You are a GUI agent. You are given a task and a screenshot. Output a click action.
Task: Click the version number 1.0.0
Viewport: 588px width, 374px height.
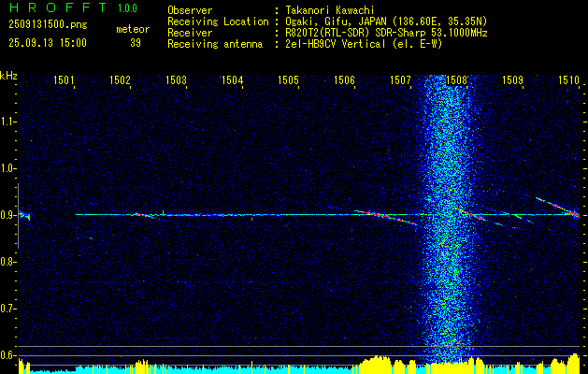[127, 7]
